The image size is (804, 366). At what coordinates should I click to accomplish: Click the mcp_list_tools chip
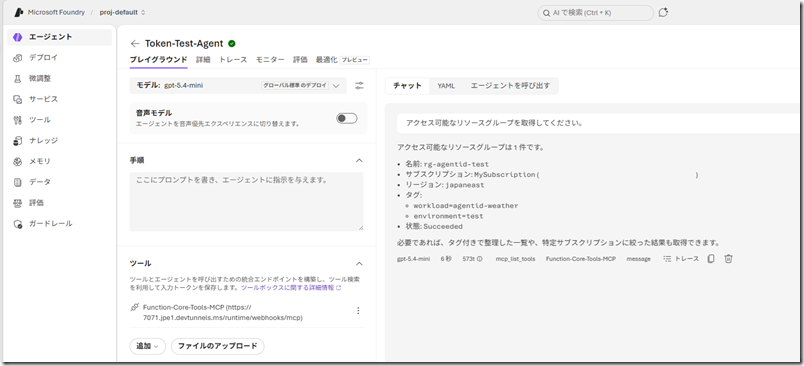515,259
